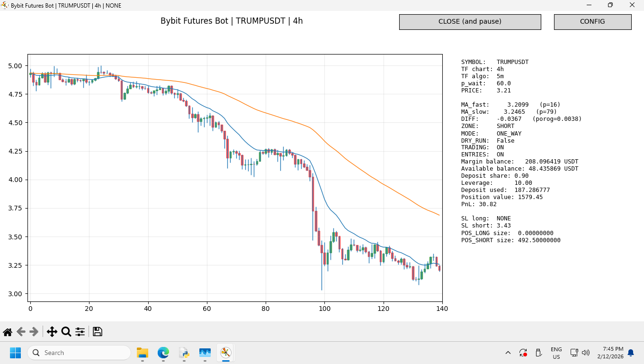Open the CONFIG button
Screen dimensions: 644x364
click(592, 22)
